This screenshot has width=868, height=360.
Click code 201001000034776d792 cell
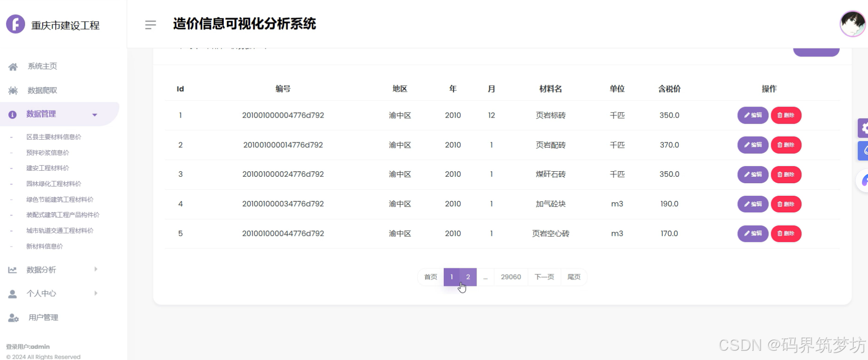283,204
